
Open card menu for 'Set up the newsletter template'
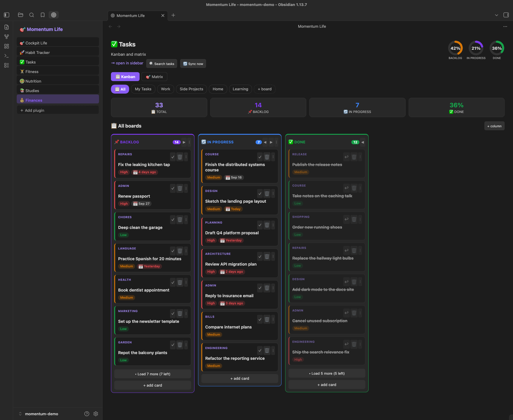click(x=186, y=314)
